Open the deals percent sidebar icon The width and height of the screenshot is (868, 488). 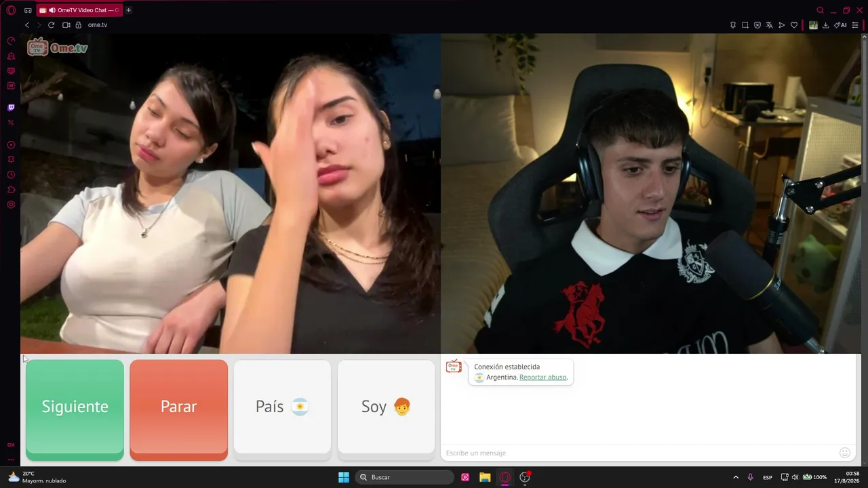pyautogui.click(x=11, y=123)
